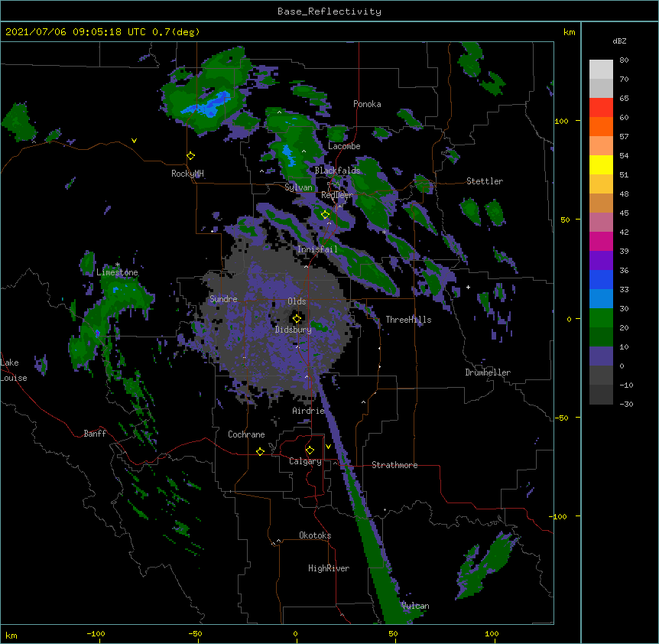
Task: Click the yellow marker below Cochrane label
Action: 260,451
